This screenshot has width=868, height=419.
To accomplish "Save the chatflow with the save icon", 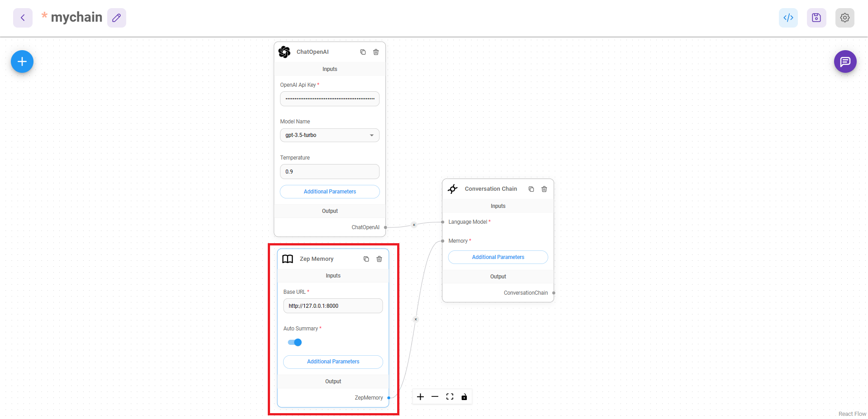I will click(816, 18).
